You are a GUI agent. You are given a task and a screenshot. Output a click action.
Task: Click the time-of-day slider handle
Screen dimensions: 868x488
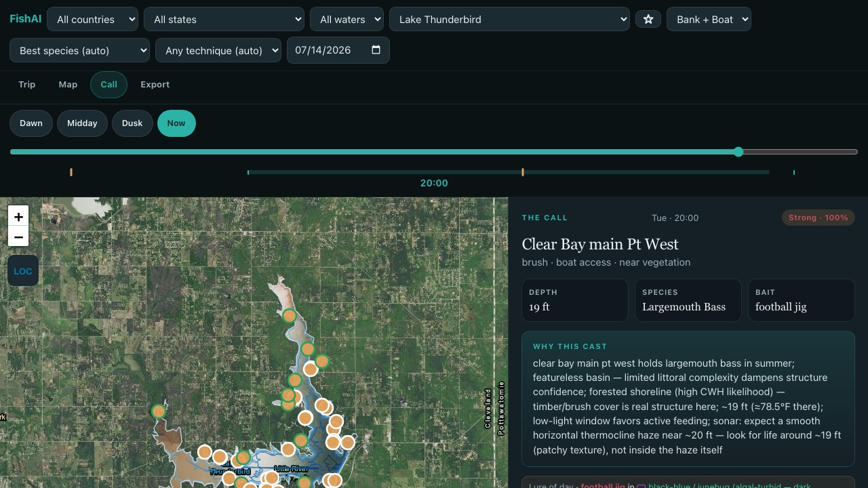(x=738, y=152)
